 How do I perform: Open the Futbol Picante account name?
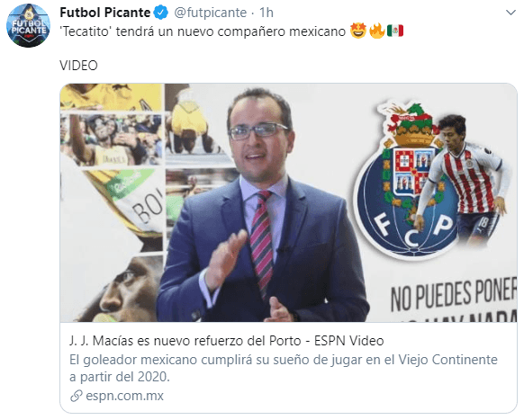pyautogui.click(x=105, y=13)
